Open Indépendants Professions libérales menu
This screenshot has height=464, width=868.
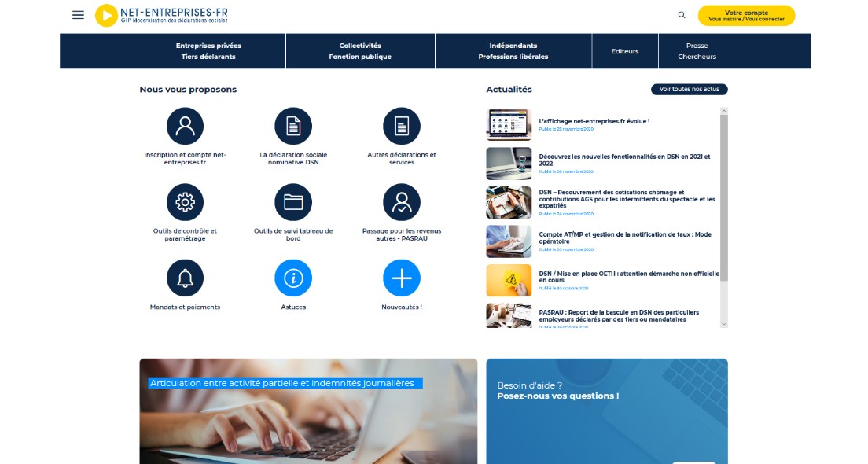(513, 51)
